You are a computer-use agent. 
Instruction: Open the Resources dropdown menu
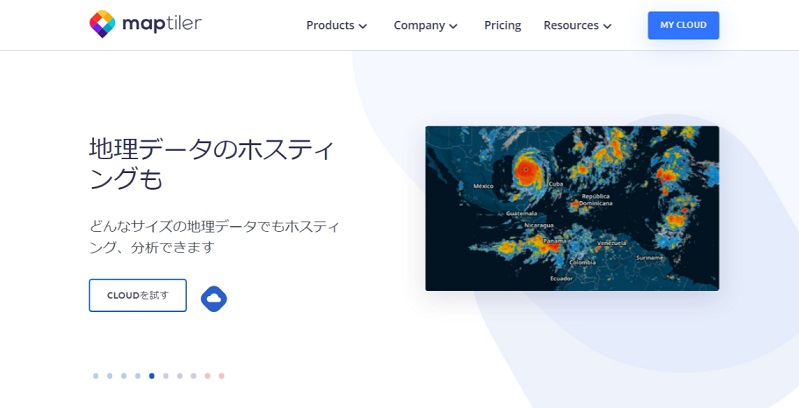571,25
